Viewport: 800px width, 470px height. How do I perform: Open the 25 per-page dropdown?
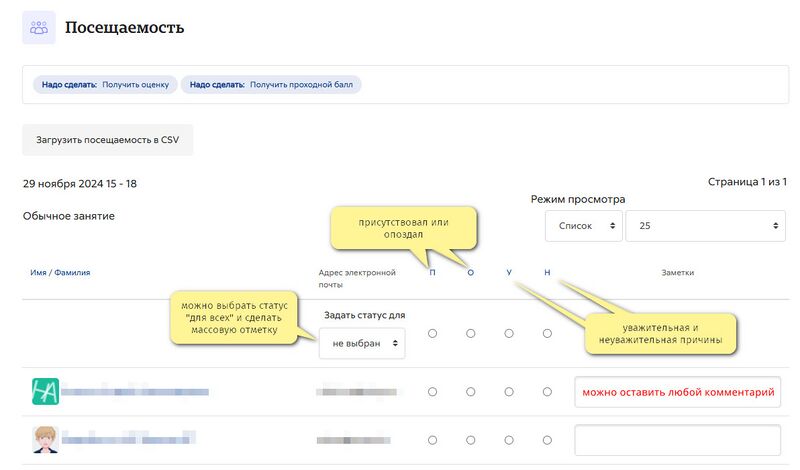[706, 226]
